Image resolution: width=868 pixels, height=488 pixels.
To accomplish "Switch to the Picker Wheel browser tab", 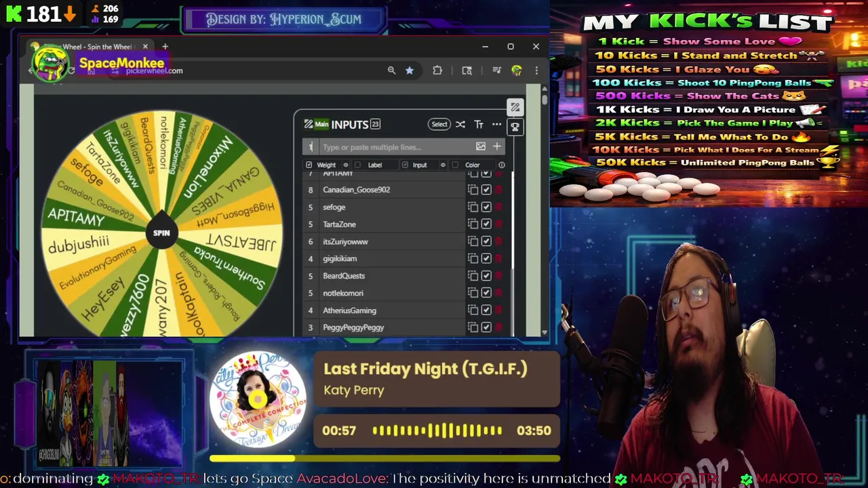I will (x=92, y=47).
